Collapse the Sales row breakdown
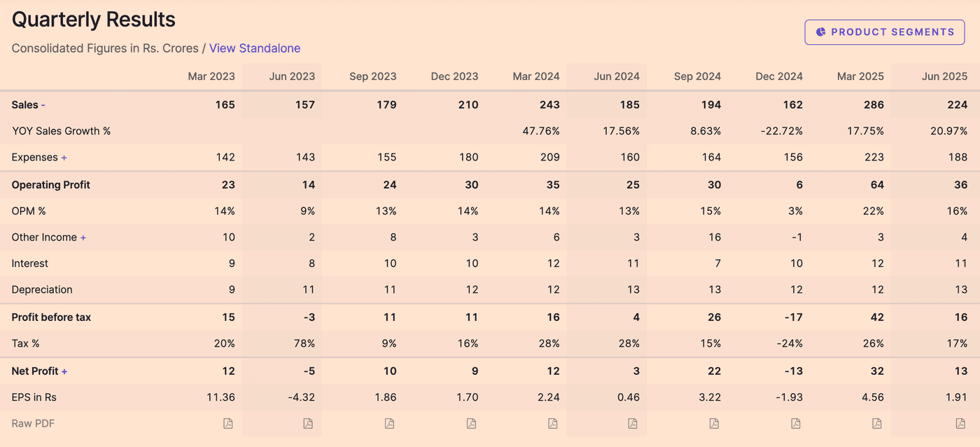Image resolution: width=980 pixels, height=447 pixels. (x=43, y=104)
